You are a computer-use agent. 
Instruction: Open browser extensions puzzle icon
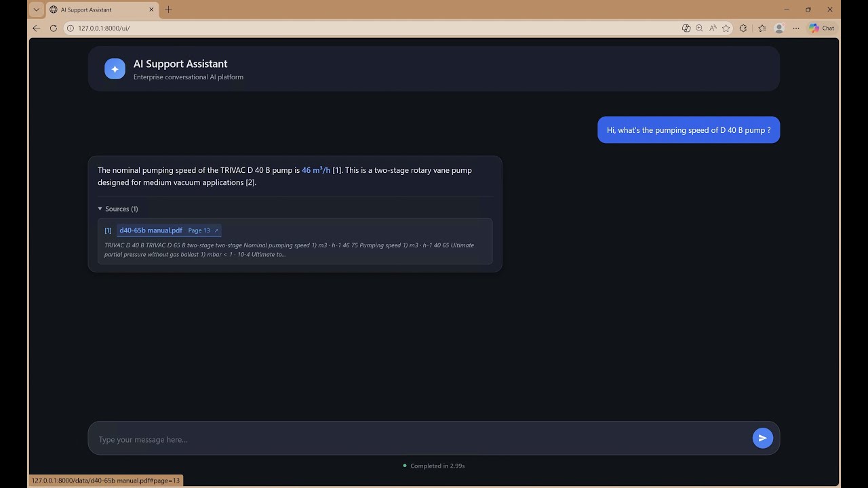point(743,28)
